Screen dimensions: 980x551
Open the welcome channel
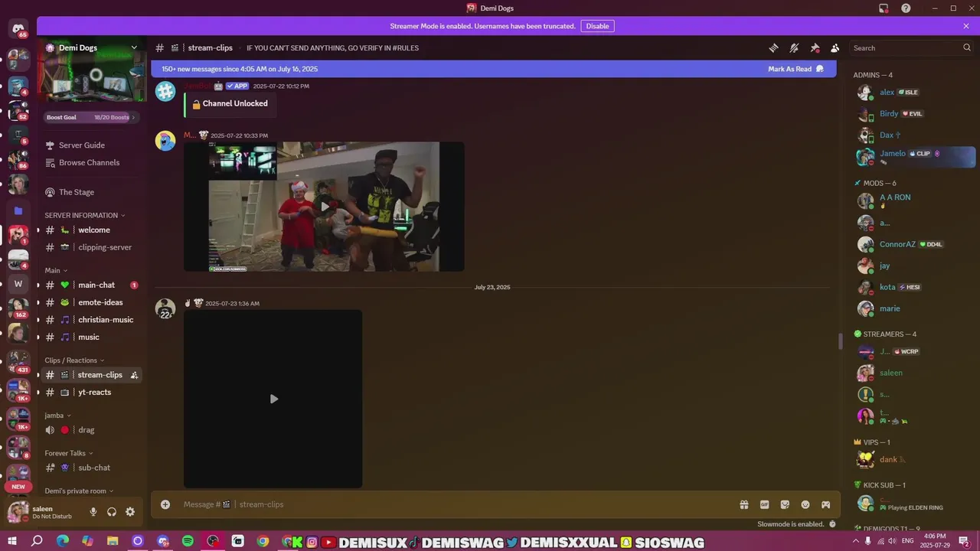(x=91, y=230)
